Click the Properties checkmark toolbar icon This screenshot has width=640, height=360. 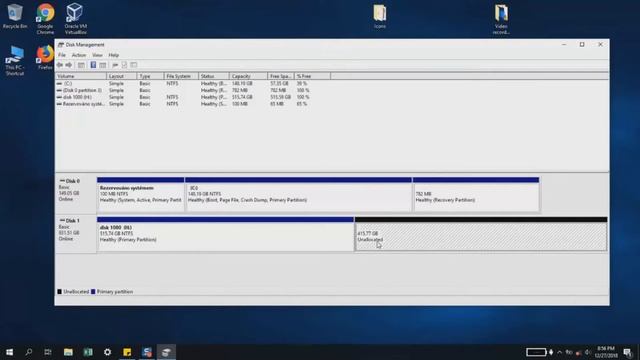click(124, 65)
